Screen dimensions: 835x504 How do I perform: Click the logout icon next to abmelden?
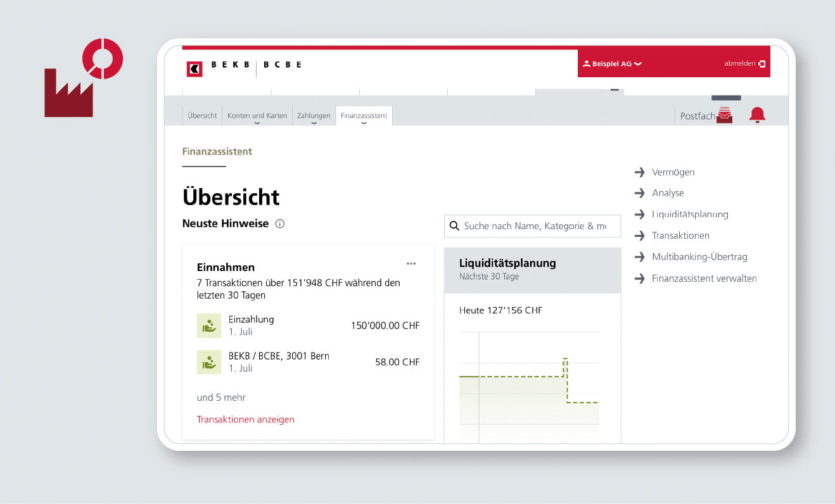tap(762, 64)
